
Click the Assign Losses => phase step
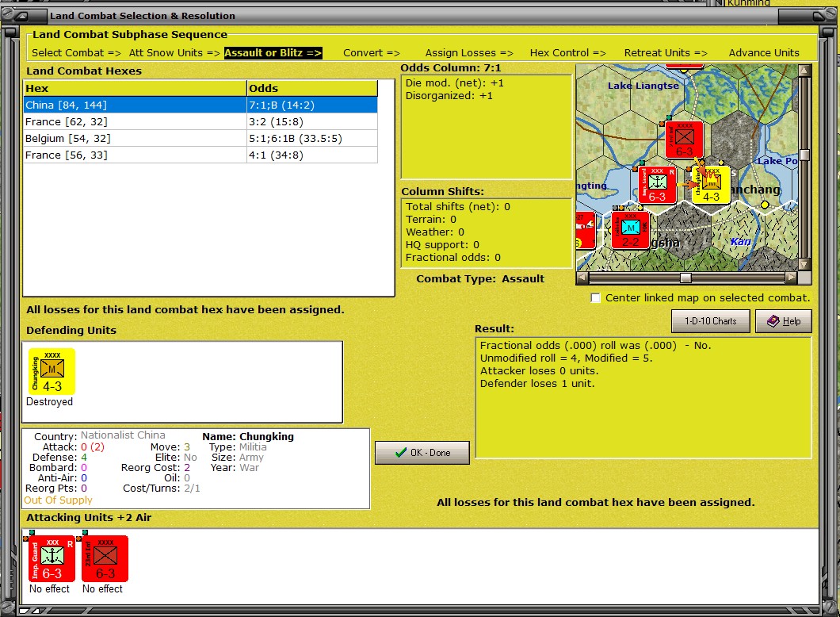pyautogui.click(x=469, y=52)
